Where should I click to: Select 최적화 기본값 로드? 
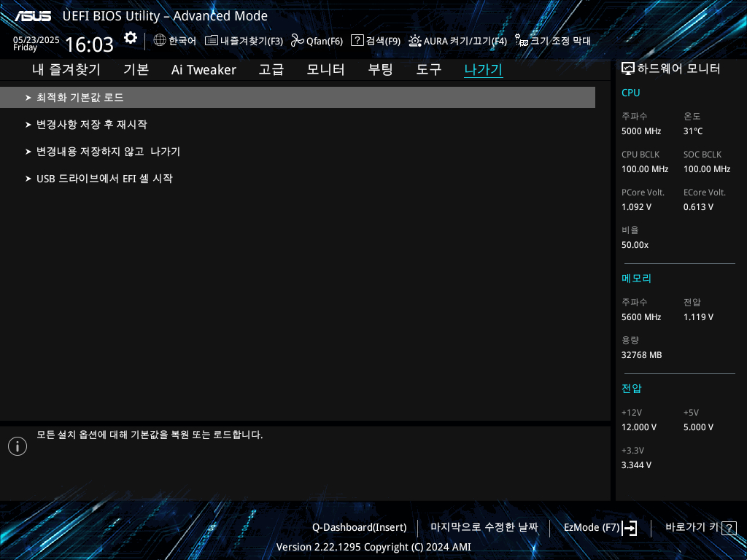point(298,97)
